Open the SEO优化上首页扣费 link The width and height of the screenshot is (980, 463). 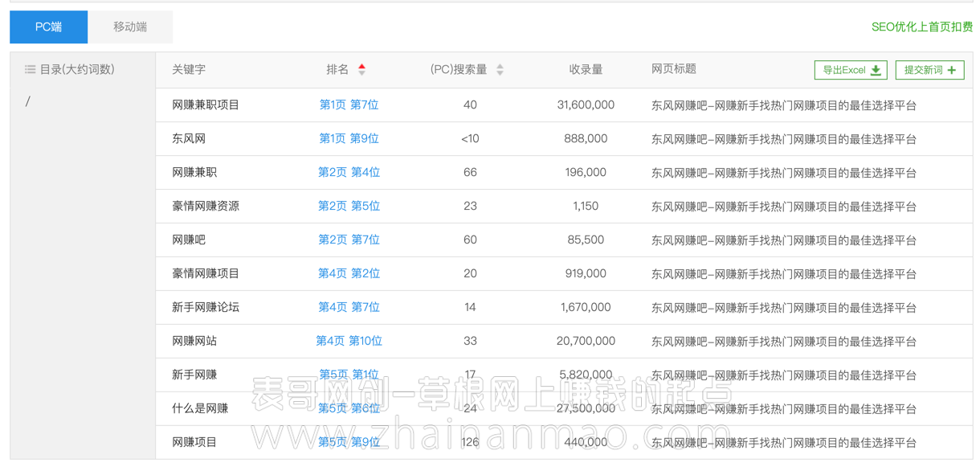tap(921, 25)
